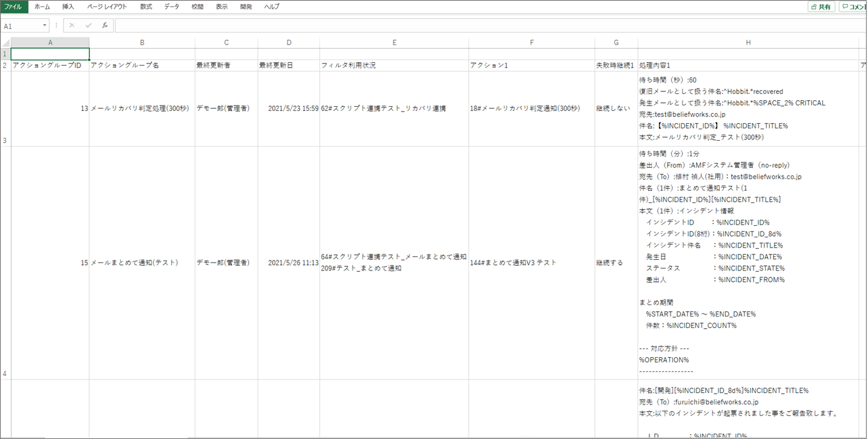Select row 3 デモ一郎(管理者) cell
Image resolution: width=868 pixels, height=439 pixels.
[226, 109]
